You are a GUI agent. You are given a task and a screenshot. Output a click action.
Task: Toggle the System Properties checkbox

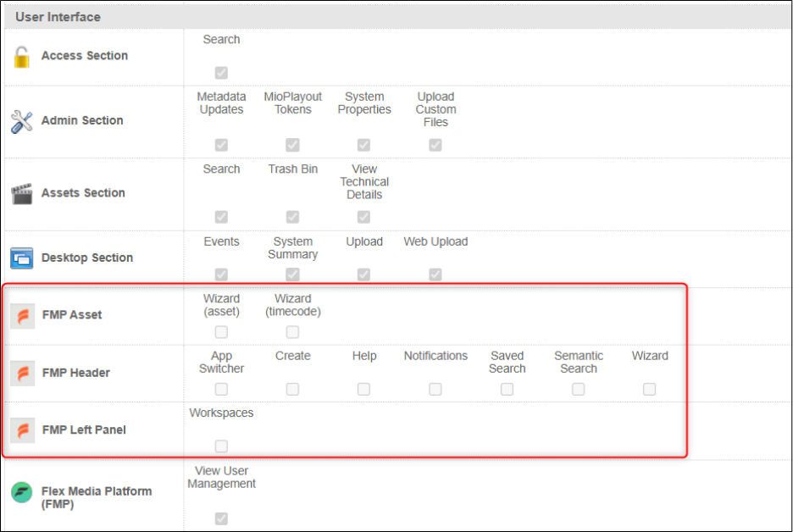[x=363, y=145]
